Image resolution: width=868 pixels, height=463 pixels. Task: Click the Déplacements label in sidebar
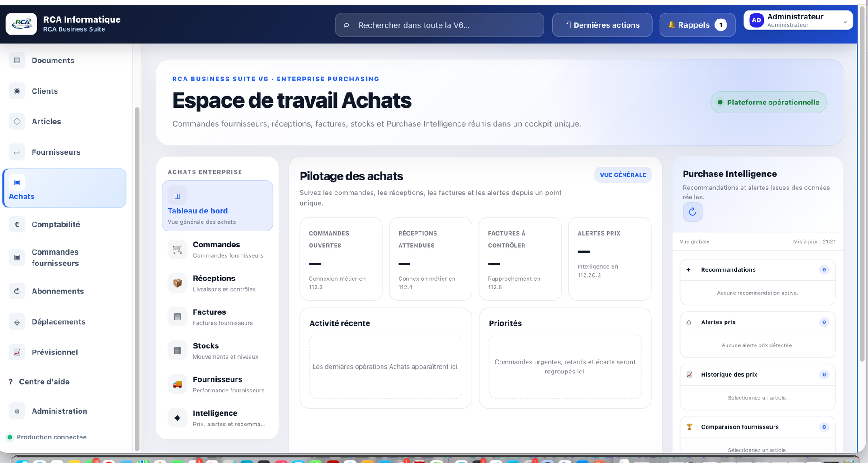[58, 322]
